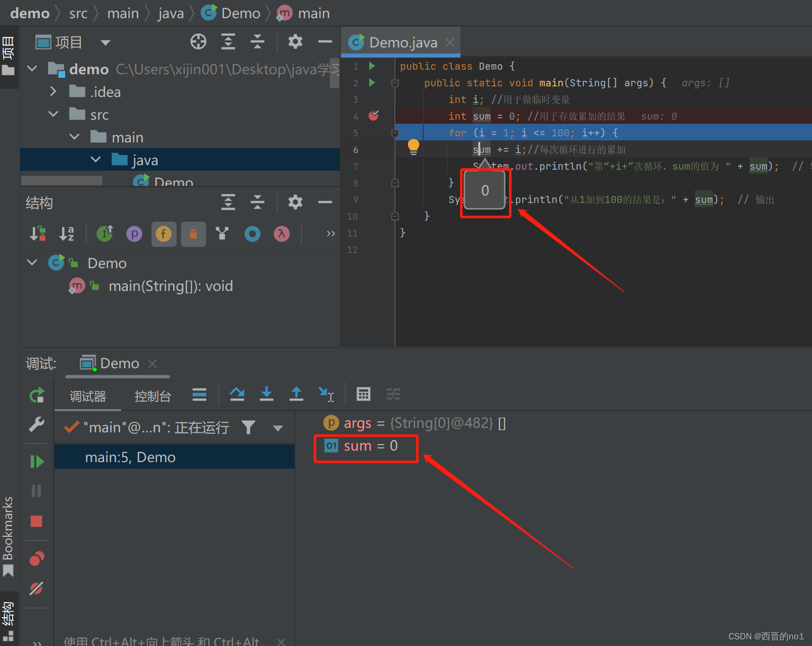The height and width of the screenshot is (646, 812).
Task: Step out of the current method
Action: [x=296, y=394]
